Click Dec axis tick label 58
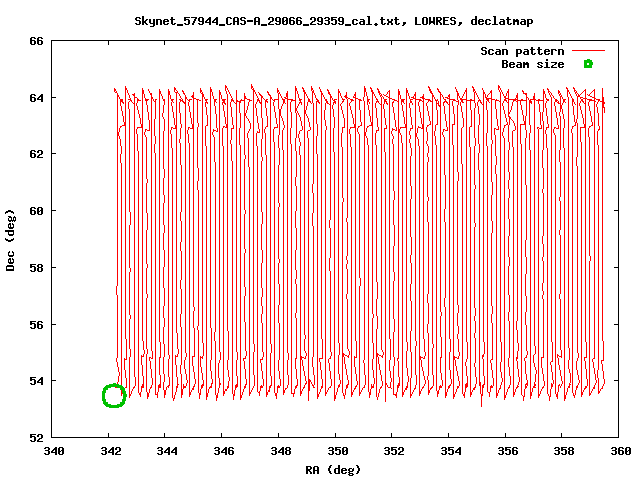This screenshot has width=640, height=480. coord(36,268)
